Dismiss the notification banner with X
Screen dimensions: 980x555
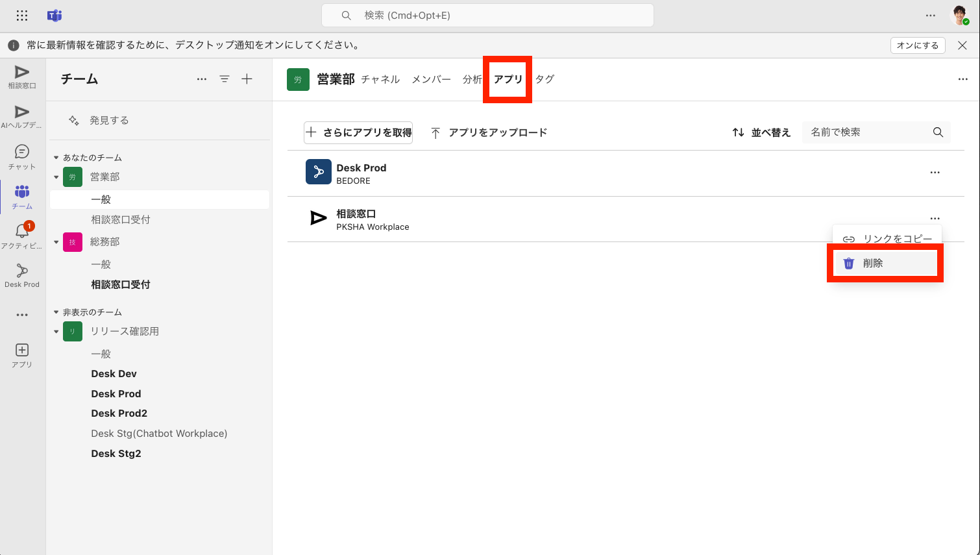click(x=962, y=45)
